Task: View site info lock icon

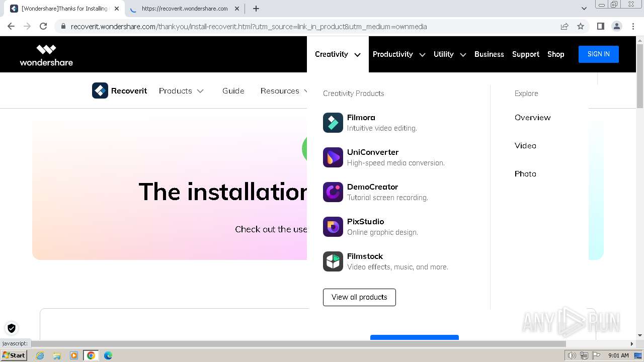Action: [x=63, y=27]
